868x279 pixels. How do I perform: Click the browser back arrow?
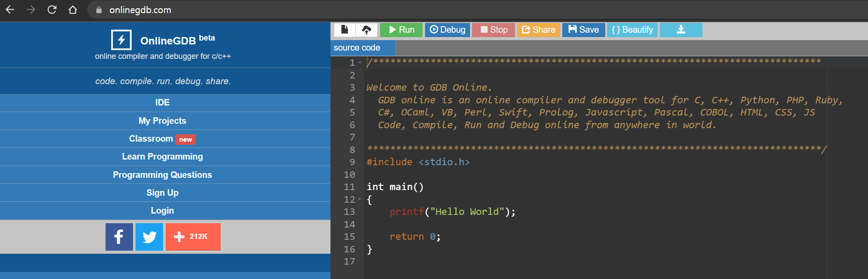tap(10, 10)
